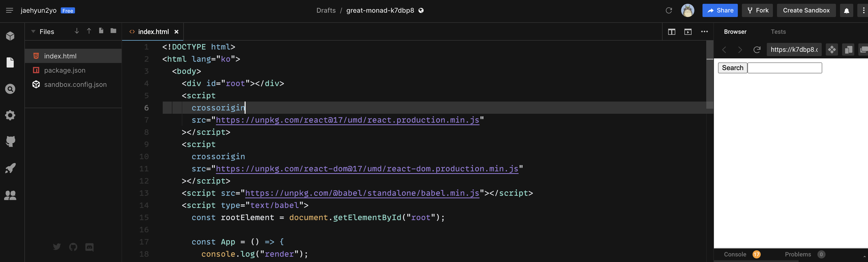Open sandbox.config.json file
The width and height of the screenshot is (868, 262).
pos(73,85)
